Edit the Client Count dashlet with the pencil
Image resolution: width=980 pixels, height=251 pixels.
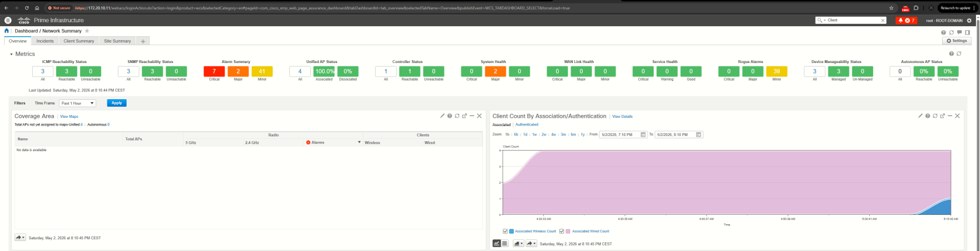(x=921, y=116)
